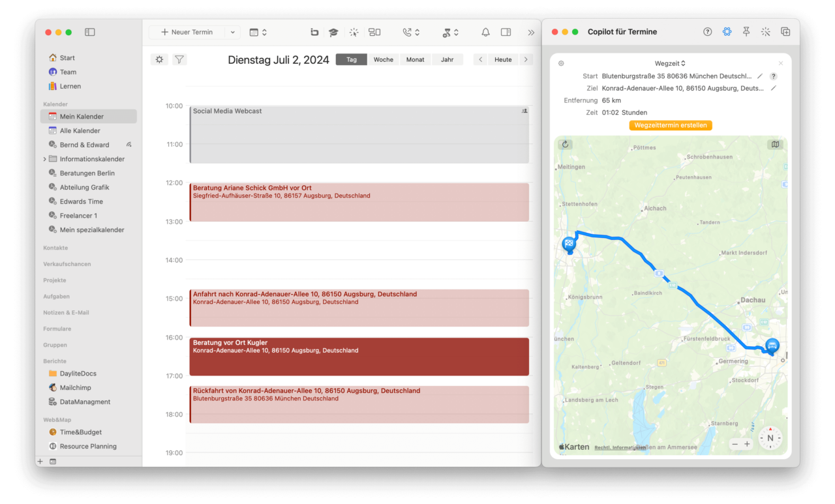
Task: Open Copilot settings via the blue gear icon
Action: 727,31
